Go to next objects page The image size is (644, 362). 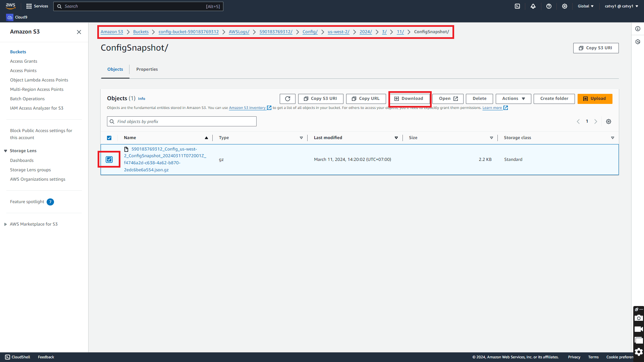[596, 121]
